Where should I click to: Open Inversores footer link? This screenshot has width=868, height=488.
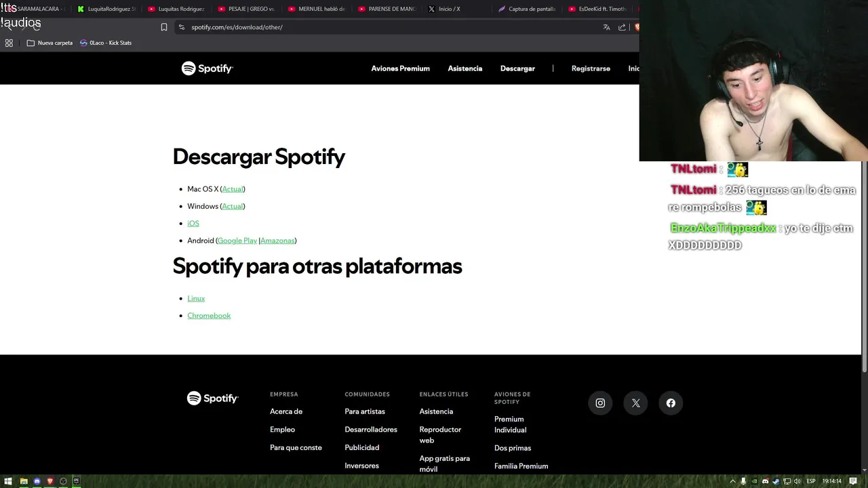361,466
